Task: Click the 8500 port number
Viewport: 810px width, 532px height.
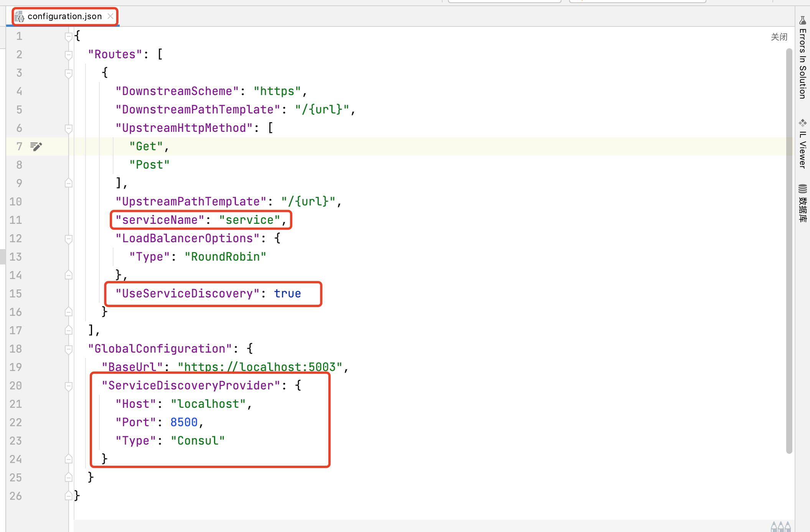Action: (184, 422)
